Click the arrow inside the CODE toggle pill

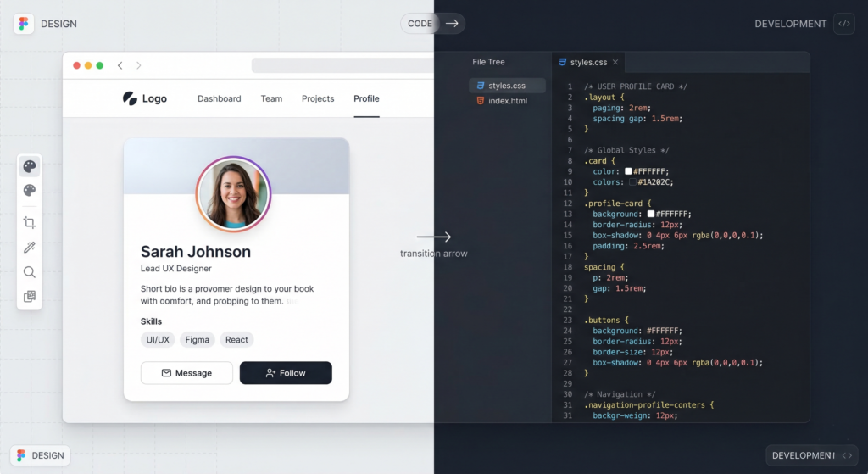tap(452, 24)
